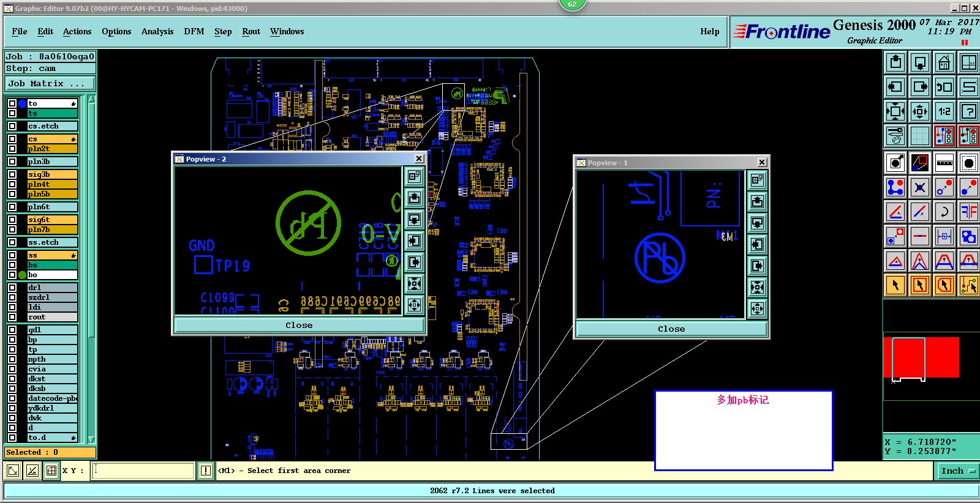Select the dashed-border octagon select tool
The width and height of the screenshot is (980, 503).
tap(969, 163)
